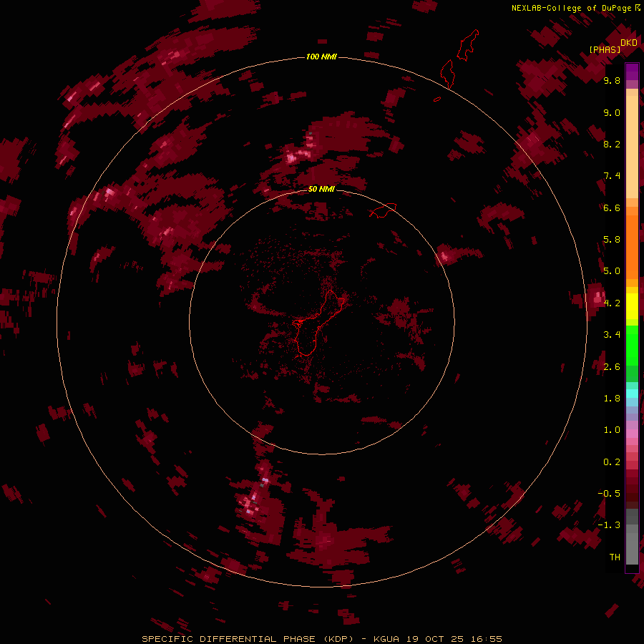The image size is (644, 644).
Task: Click the TH label on color scale
Action: point(615,557)
